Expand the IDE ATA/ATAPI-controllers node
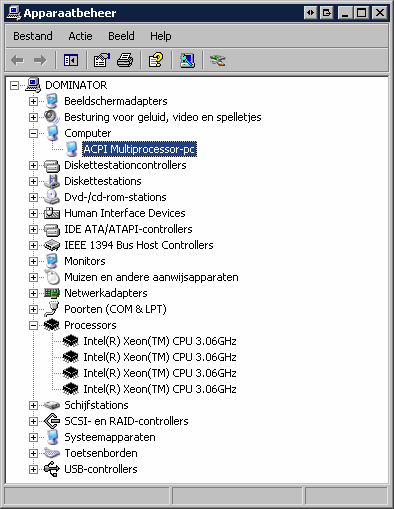The height and width of the screenshot is (509, 394). 33,229
